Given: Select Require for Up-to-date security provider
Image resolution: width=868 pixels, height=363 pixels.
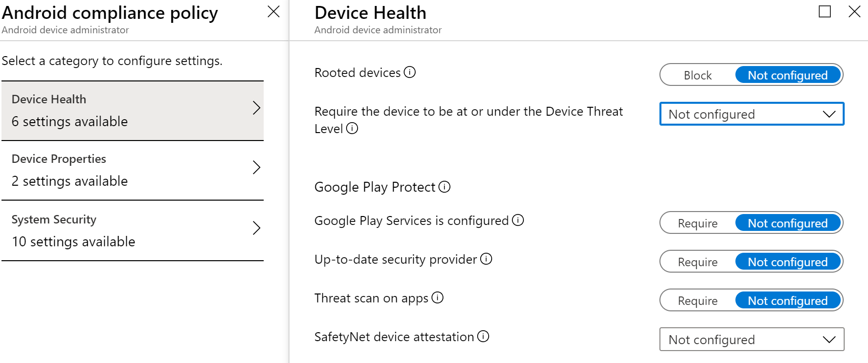Looking at the screenshot, I should [x=698, y=262].
